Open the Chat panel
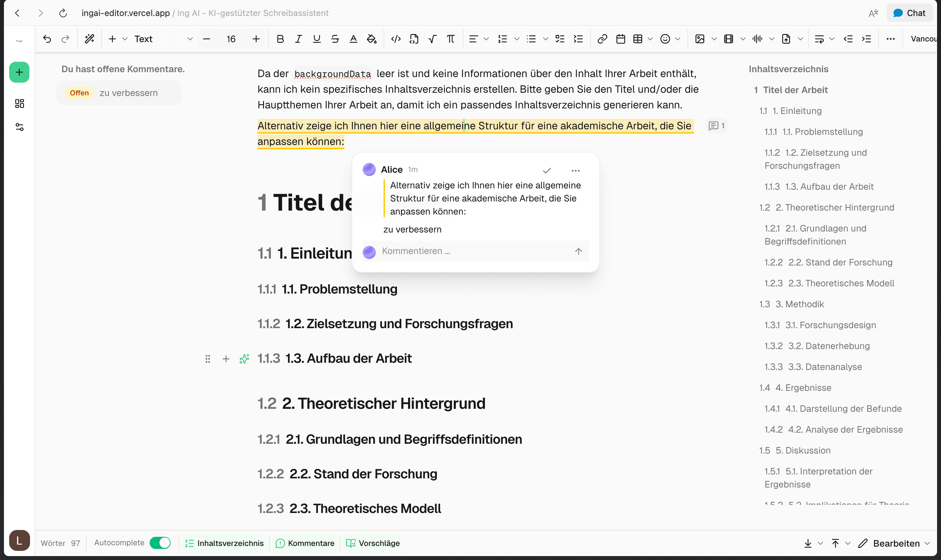 (910, 12)
